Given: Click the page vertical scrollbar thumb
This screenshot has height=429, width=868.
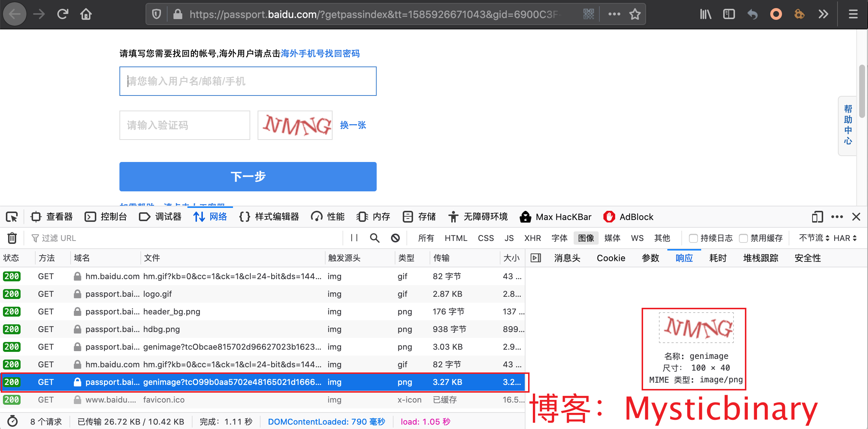Looking at the screenshot, I should (x=862, y=91).
